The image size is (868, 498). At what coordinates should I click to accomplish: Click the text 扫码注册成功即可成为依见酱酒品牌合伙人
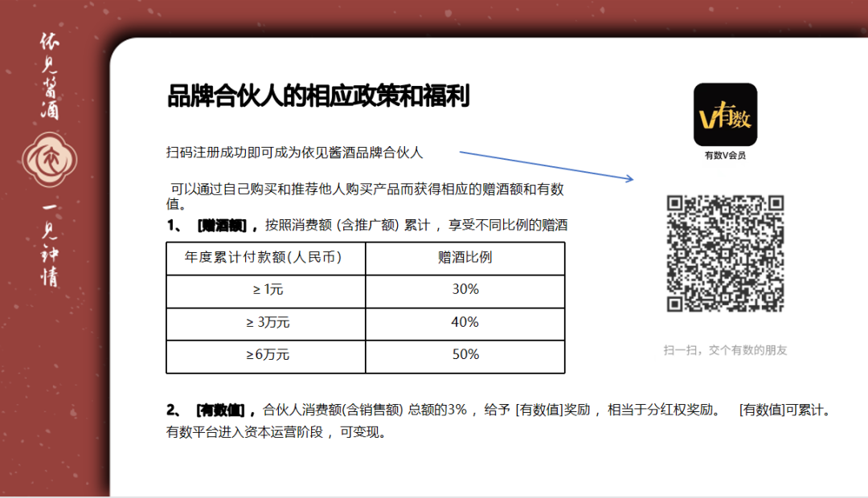coord(294,153)
